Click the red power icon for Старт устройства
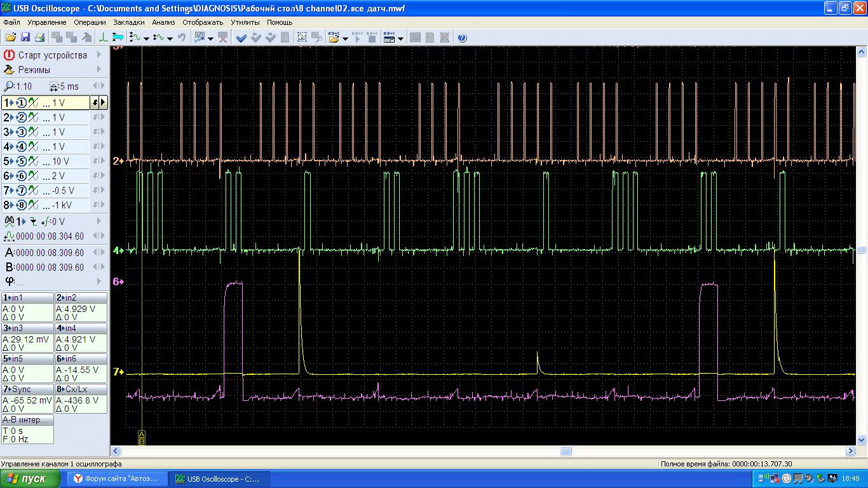This screenshot has width=868, height=488. [x=10, y=55]
